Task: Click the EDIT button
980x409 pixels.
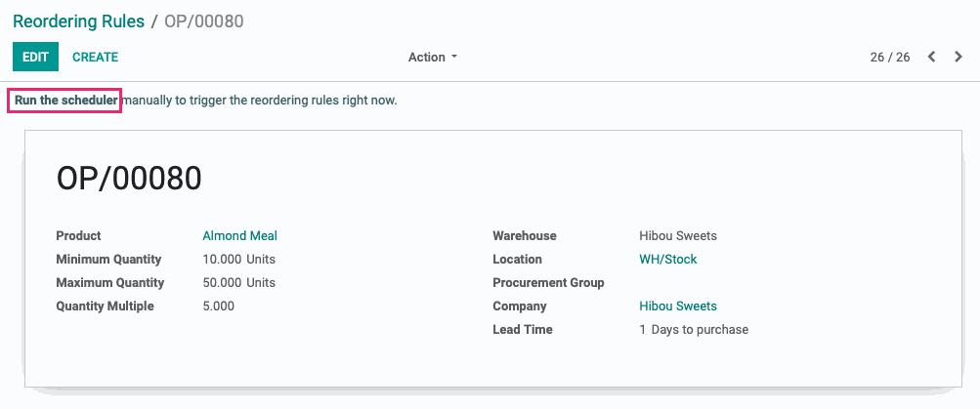Action: click(x=35, y=57)
